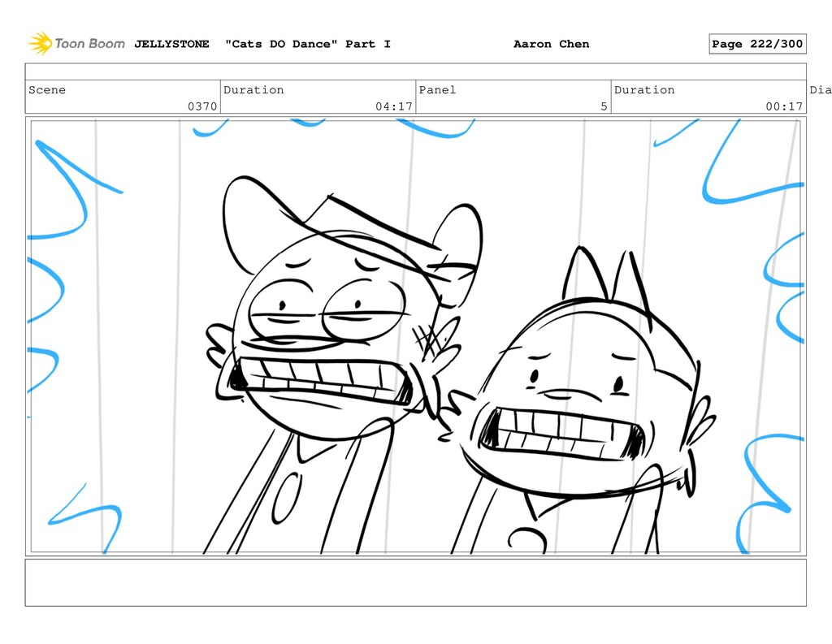Click the Panel label

coord(437,89)
